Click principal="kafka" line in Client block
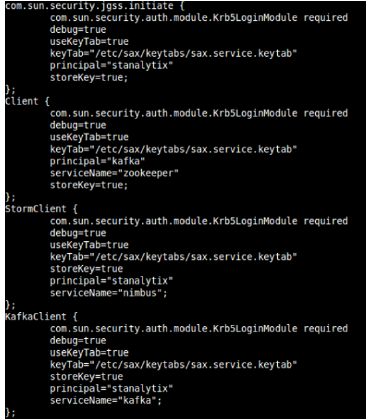This screenshot has width=366, height=419. pyautogui.click(x=97, y=161)
